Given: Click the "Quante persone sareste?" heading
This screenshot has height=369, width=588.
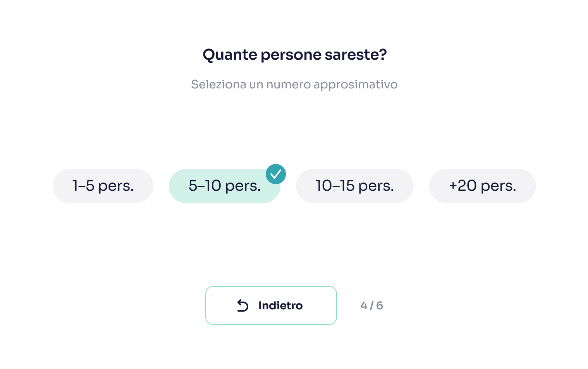Looking at the screenshot, I should click(294, 55).
